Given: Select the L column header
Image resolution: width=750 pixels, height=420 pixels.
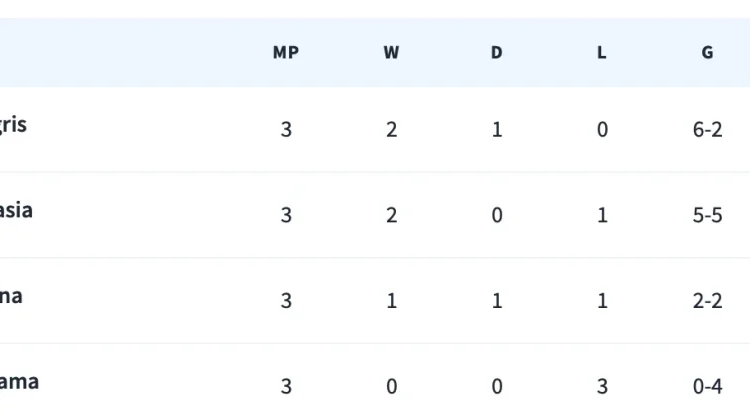Looking at the screenshot, I should coord(602,52).
